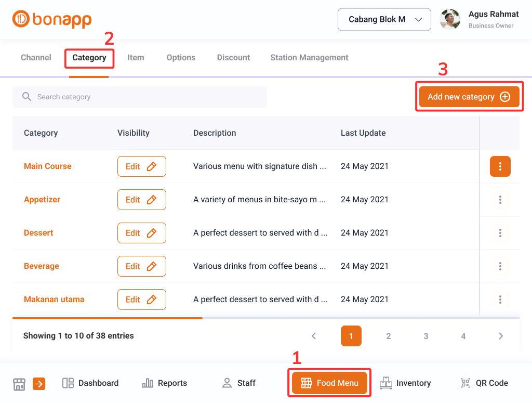Edit visibility for Dessert category
The height and width of the screenshot is (403, 532).
coord(141,233)
